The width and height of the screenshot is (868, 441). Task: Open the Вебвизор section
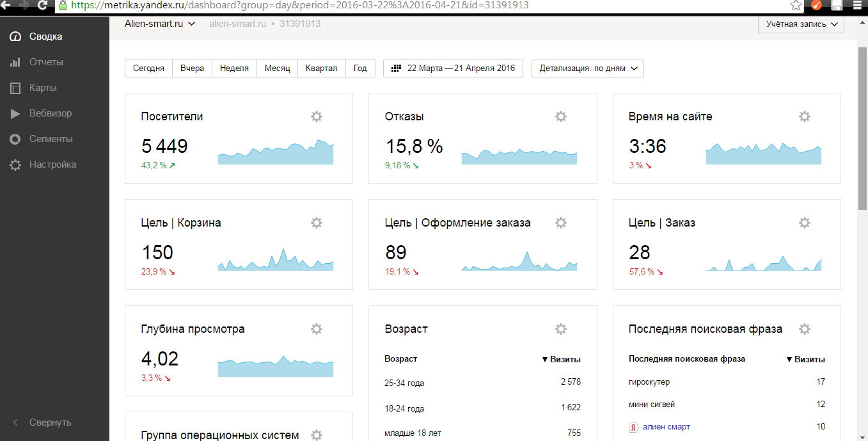pyautogui.click(x=50, y=113)
